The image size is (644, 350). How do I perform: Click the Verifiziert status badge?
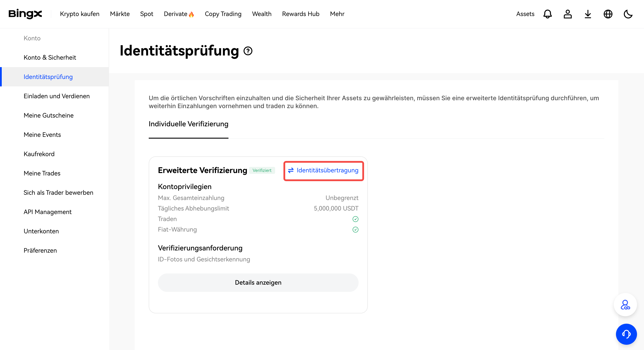click(x=262, y=170)
